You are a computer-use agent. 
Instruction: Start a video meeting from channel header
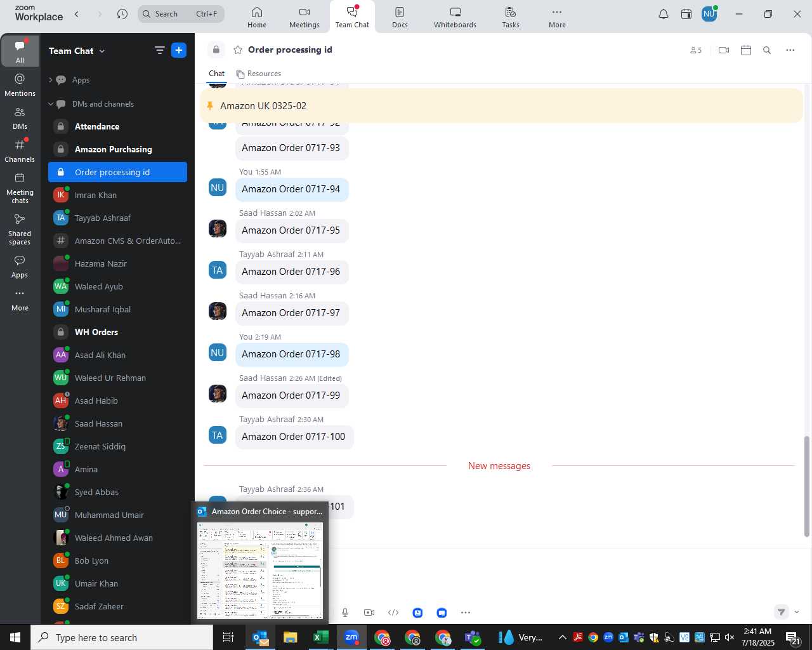(724, 50)
